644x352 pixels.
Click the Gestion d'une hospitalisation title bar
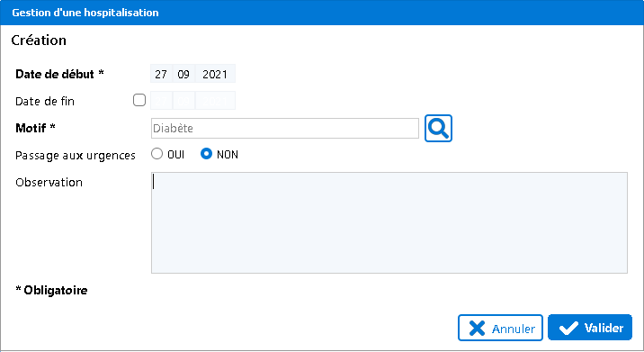tap(322, 13)
